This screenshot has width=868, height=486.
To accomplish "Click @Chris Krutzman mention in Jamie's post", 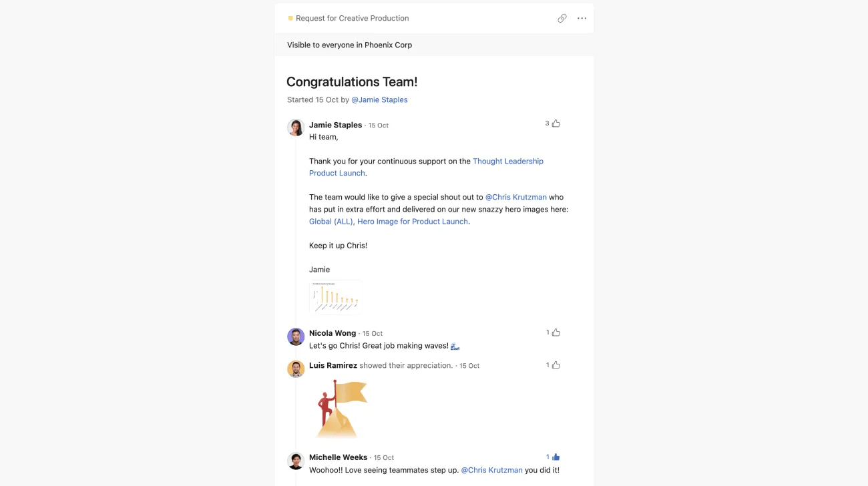I will [x=516, y=197].
